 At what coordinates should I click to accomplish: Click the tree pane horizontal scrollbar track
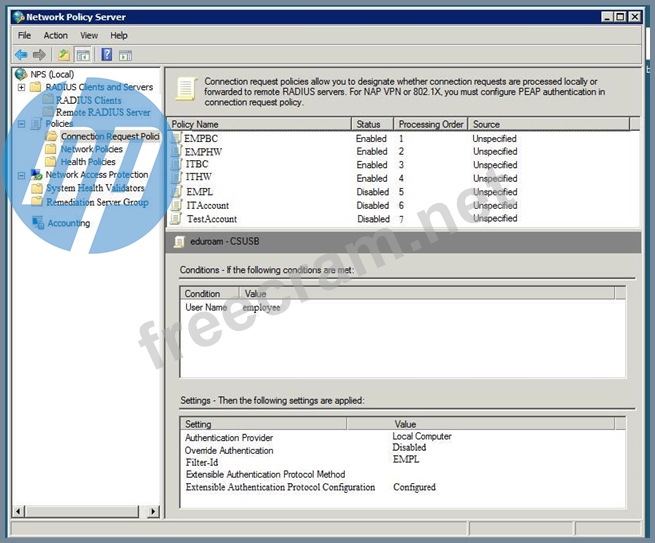point(86,511)
